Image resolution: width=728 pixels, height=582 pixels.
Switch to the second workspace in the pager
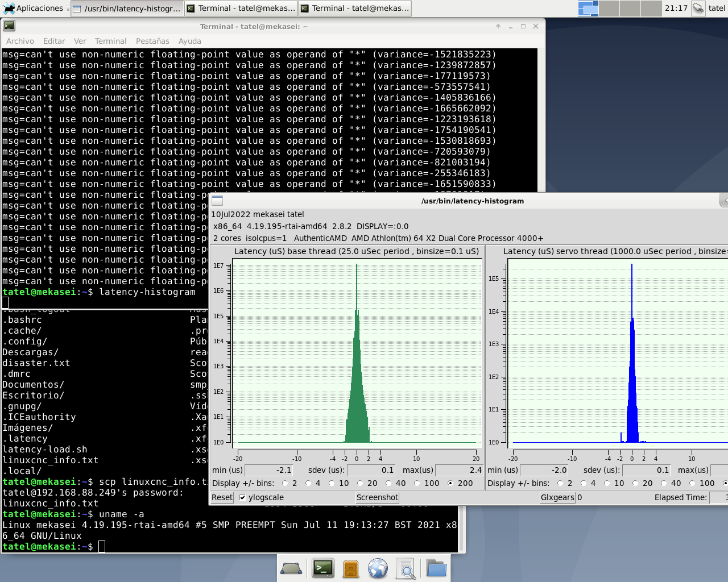(609, 9)
